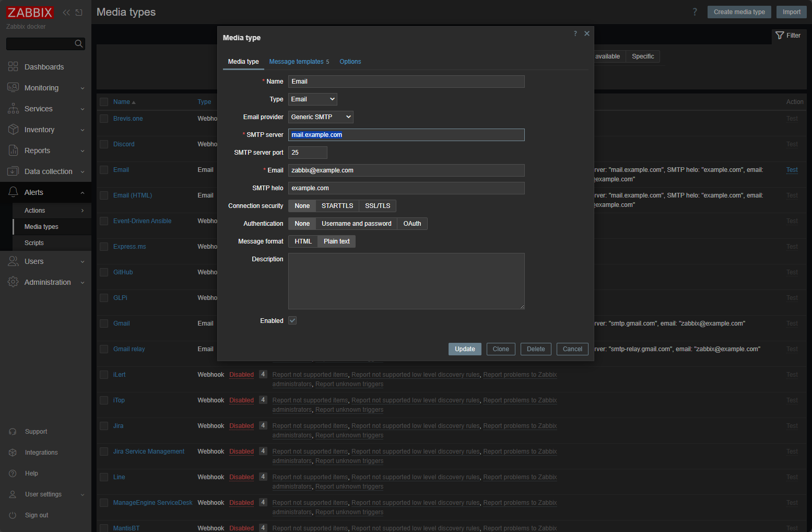Select the checkbox next to the Gmail row
Viewport: 812px width, 532px height.
104,323
